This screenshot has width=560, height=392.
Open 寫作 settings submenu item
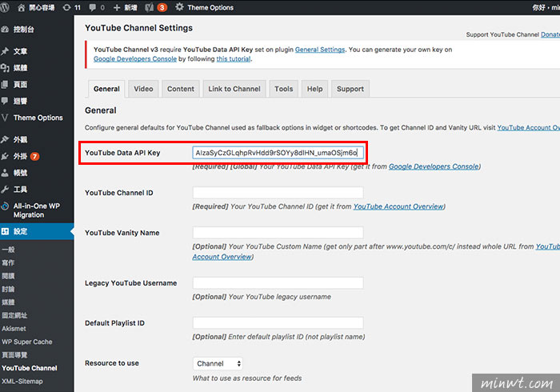click(x=8, y=262)
